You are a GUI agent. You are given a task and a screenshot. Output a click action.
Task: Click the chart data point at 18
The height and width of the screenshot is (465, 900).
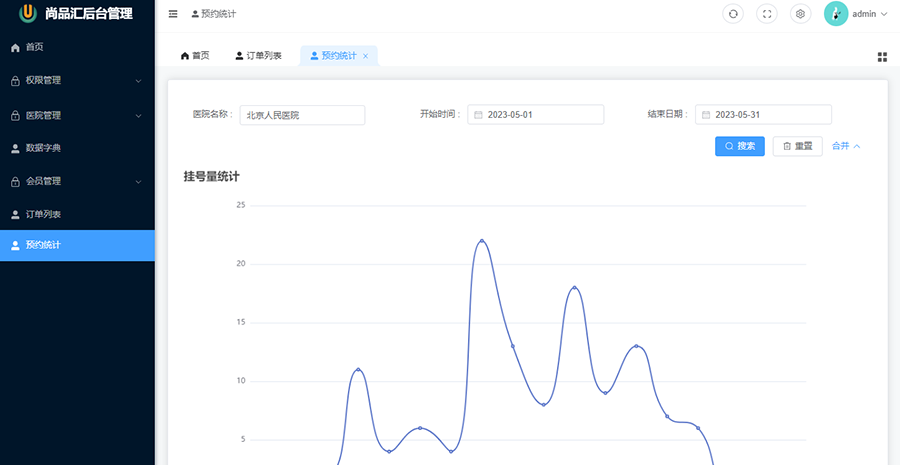pyautogui.click(x=574, y=288)
